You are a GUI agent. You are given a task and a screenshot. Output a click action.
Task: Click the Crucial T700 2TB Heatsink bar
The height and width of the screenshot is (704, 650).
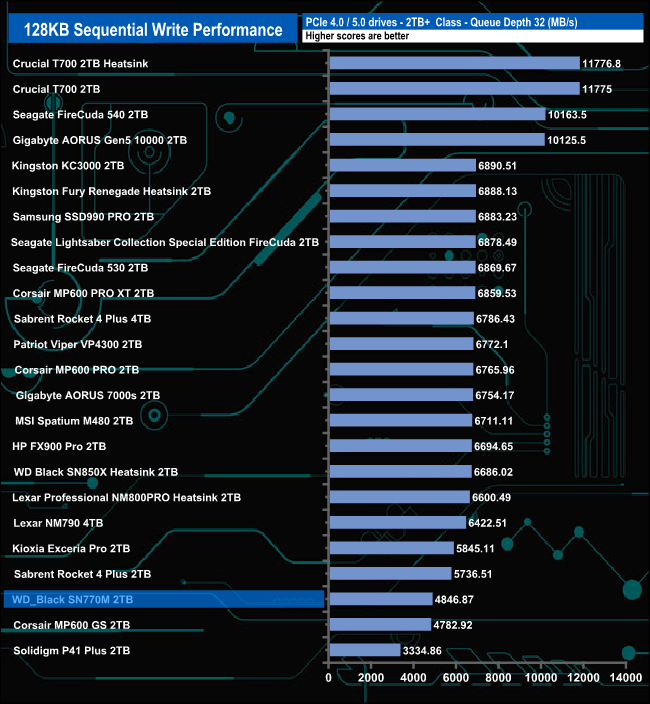(x=454, y=63)
